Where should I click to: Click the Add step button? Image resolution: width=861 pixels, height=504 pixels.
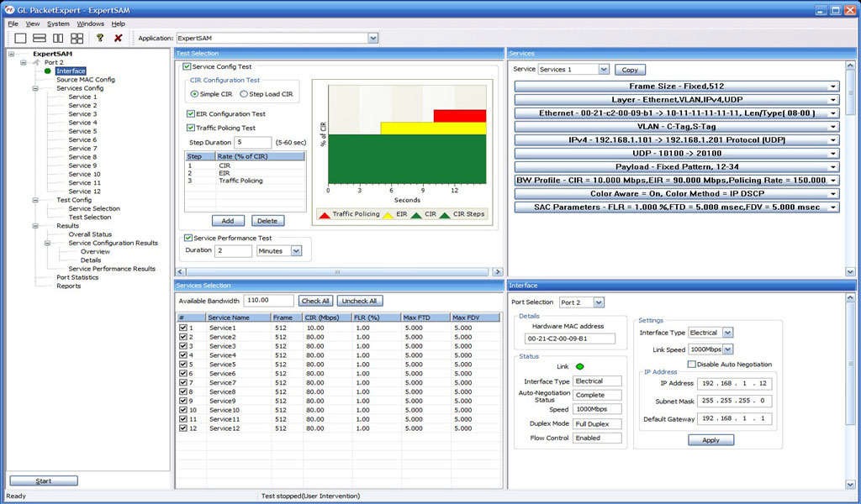pyautogui.click(x=228, y=220)
